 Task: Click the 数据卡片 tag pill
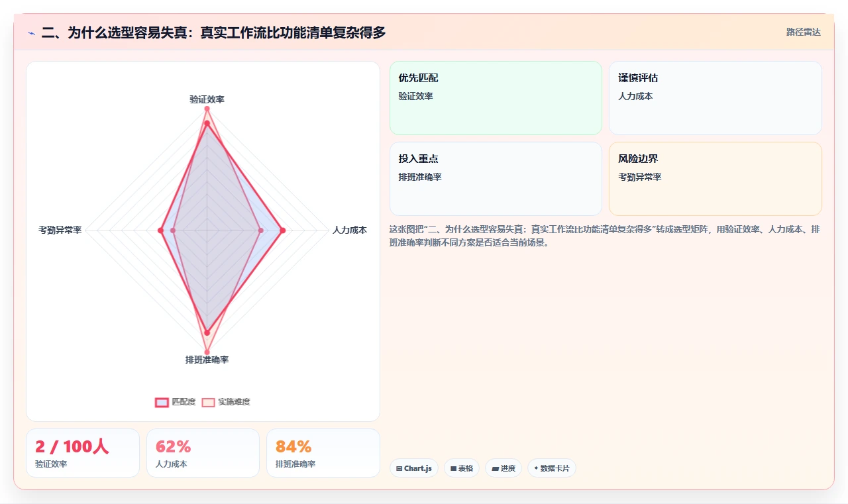coord(552,468)
